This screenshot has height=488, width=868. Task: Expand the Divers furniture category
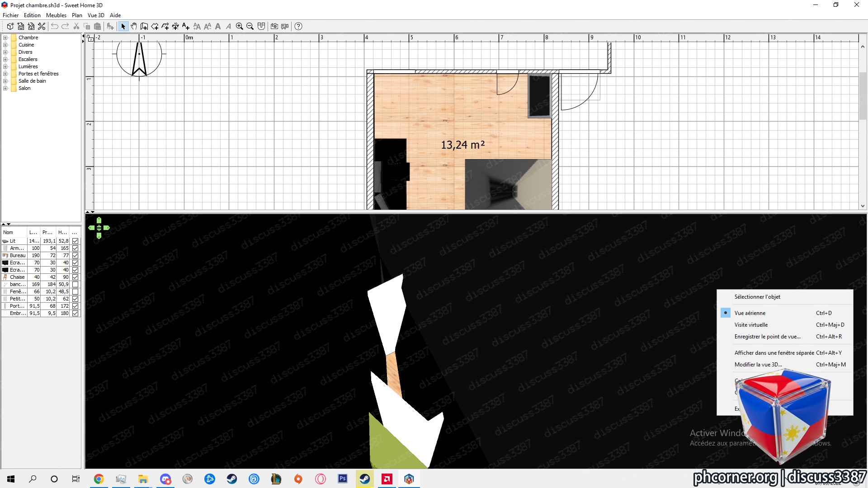coord(5,52)
